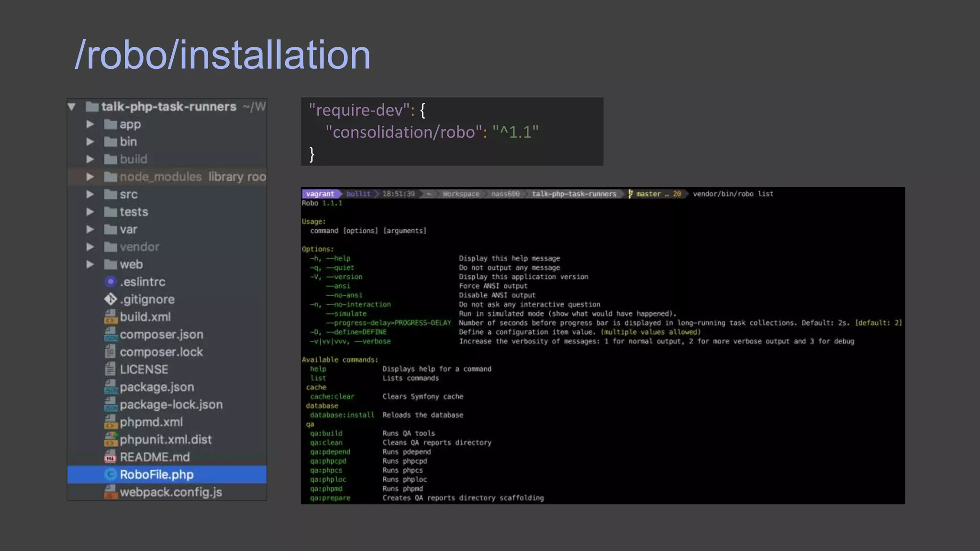Expand the vendor folder arrow
The image size is (980, 551).
pos(90,247)
